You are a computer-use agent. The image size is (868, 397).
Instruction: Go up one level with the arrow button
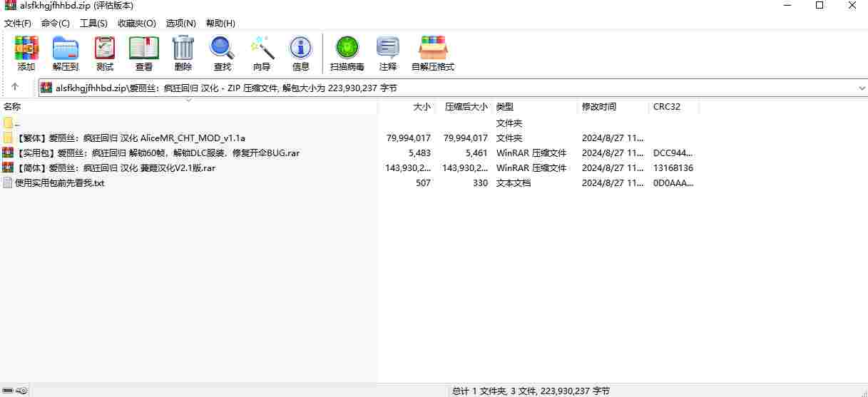[x=15, y=87]
